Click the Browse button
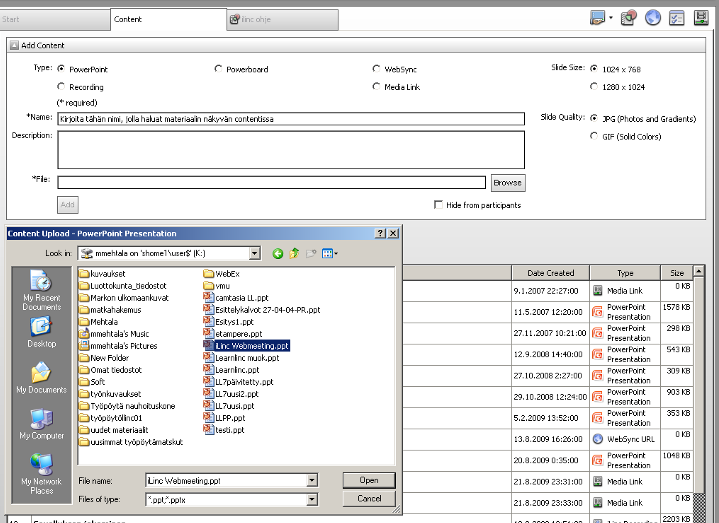This screenshot has height=523, width=719. tap(508, 182)
